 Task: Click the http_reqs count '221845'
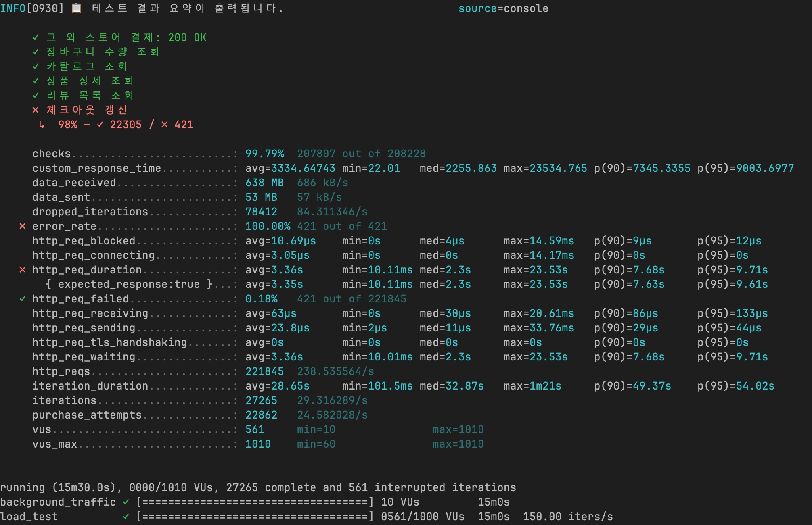pyautogui.click(x=264, y=371)
